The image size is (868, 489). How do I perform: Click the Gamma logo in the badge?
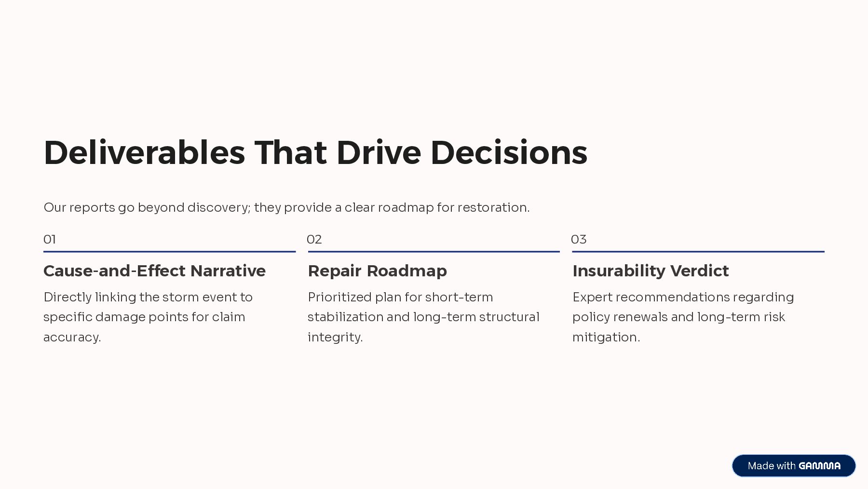point(819,466)
